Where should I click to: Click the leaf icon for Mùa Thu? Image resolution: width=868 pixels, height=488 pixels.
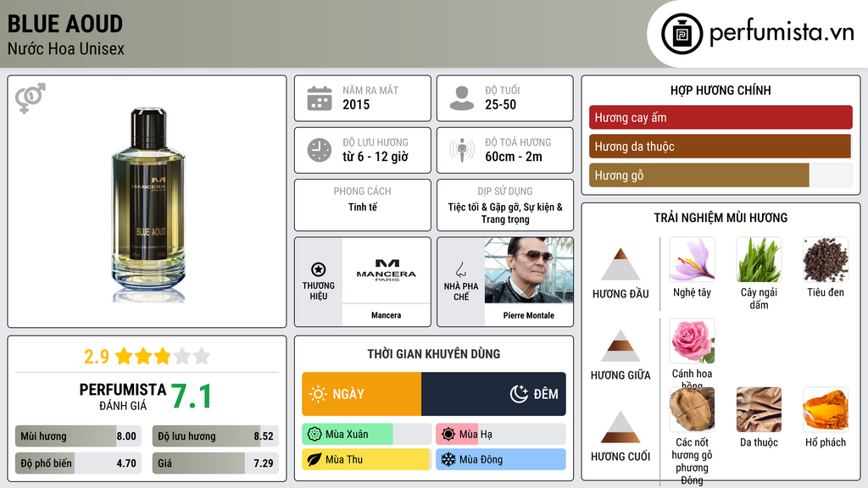coord(314,460)
